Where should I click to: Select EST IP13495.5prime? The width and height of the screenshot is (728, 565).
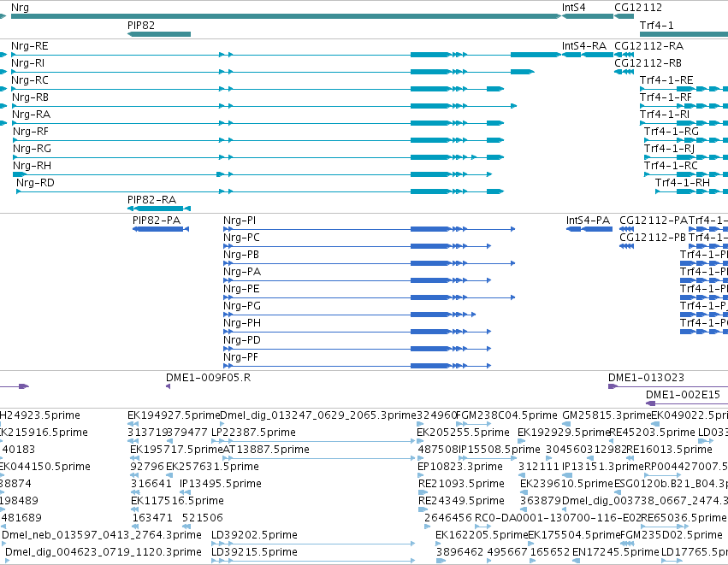point(221,484)
